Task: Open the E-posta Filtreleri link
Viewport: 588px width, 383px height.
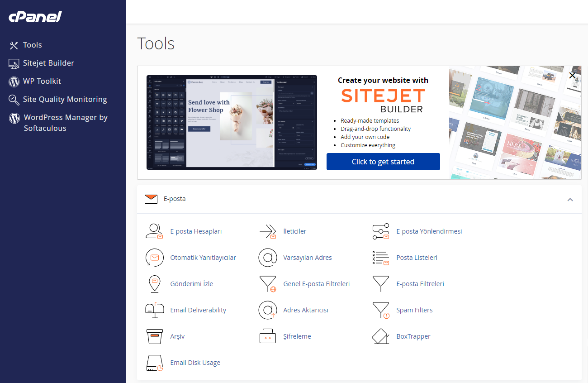Action: click(420, 283)
